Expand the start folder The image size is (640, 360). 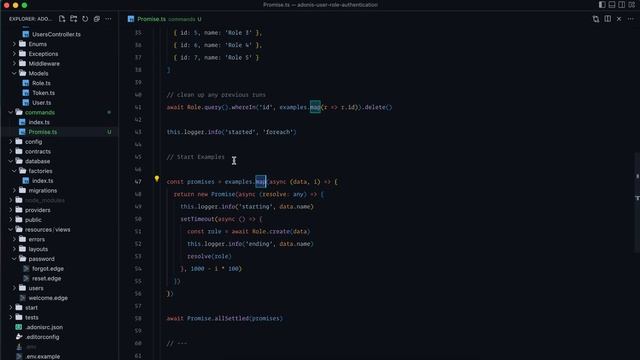pyautogui.click(x=11, y=307)
